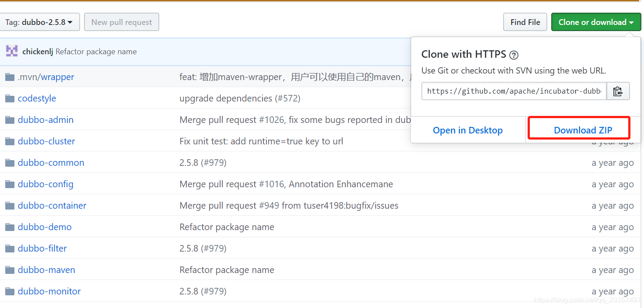
Task: Copy the repository URL to clipboard
Action: (x=618, y=91)
